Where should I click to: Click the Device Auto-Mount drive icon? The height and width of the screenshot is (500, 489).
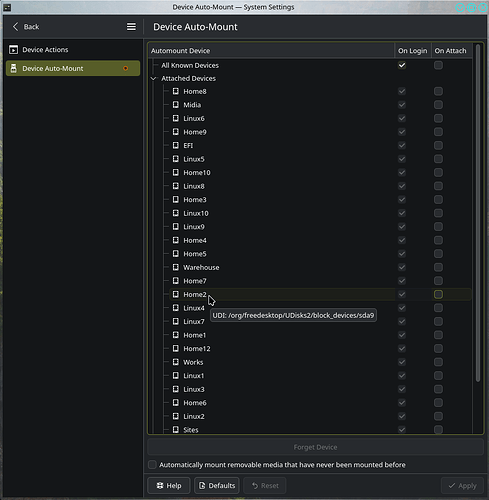pos(13,68)
